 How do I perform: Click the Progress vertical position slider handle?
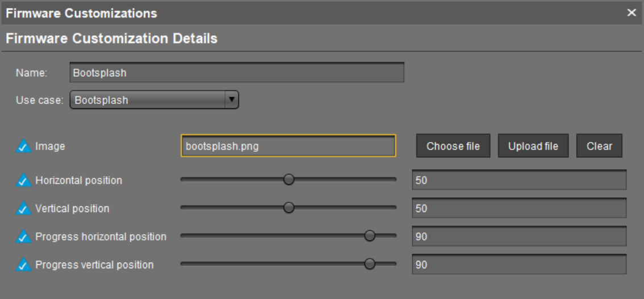tap(370, 264)
